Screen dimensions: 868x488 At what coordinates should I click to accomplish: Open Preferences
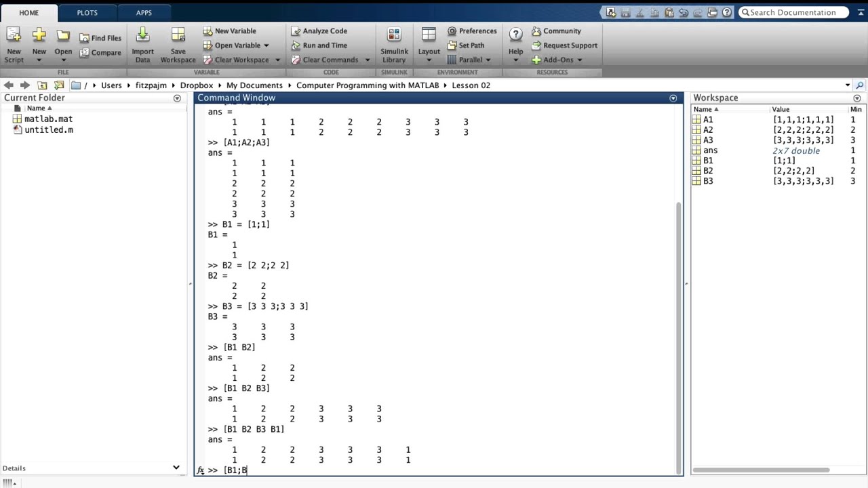click(x=472, y=30)
